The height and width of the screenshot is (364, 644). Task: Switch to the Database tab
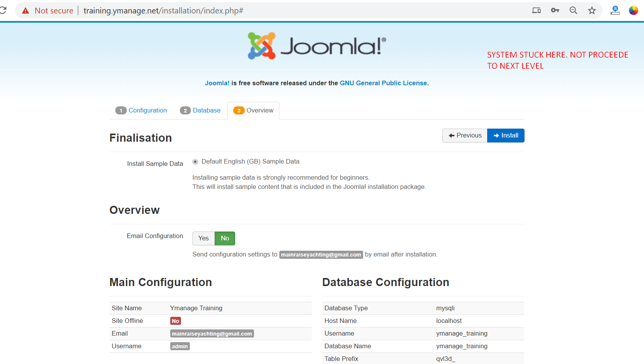tap(200, 111)
